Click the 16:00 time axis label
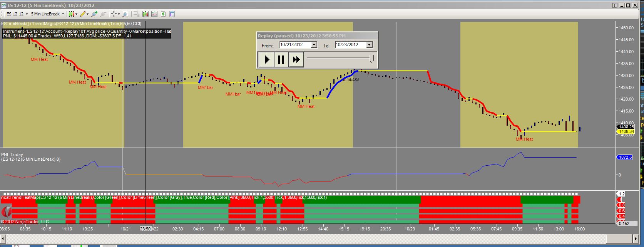The image size is (644, 247). 579,229
